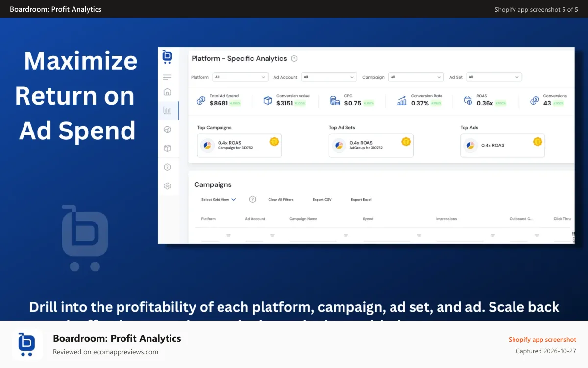Screen dimensions: 588x368
Task: Click Export CSV
Action: coord(322,200)
